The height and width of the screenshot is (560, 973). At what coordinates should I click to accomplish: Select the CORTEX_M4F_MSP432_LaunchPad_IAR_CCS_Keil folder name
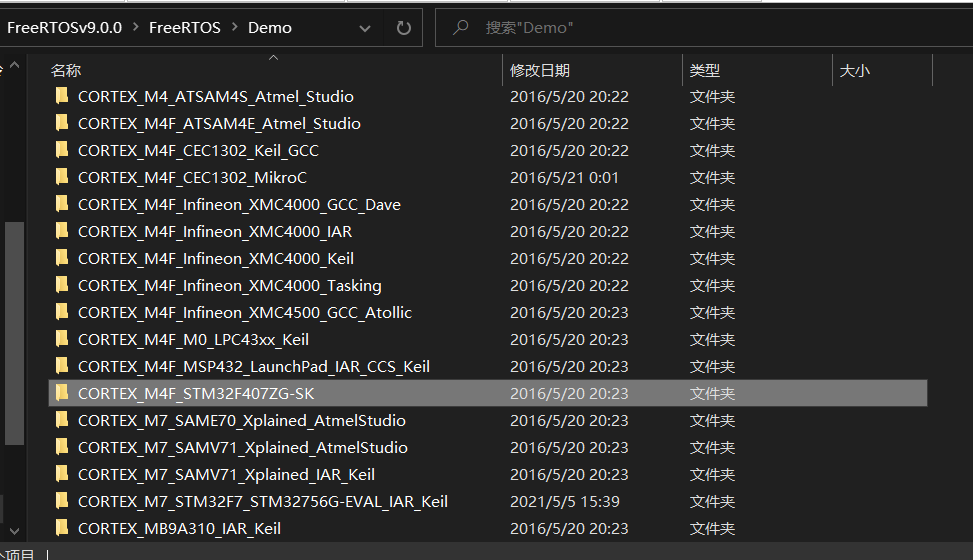[x=254, y=367]
